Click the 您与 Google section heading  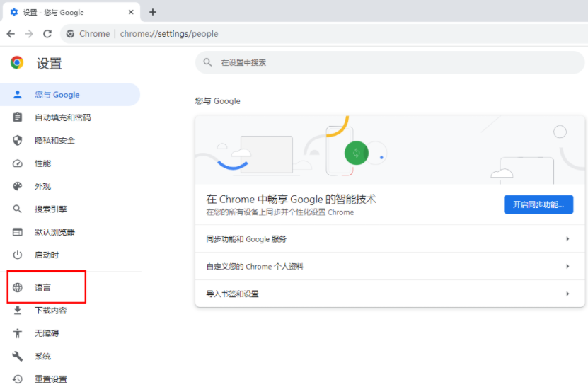coord(217,101)
